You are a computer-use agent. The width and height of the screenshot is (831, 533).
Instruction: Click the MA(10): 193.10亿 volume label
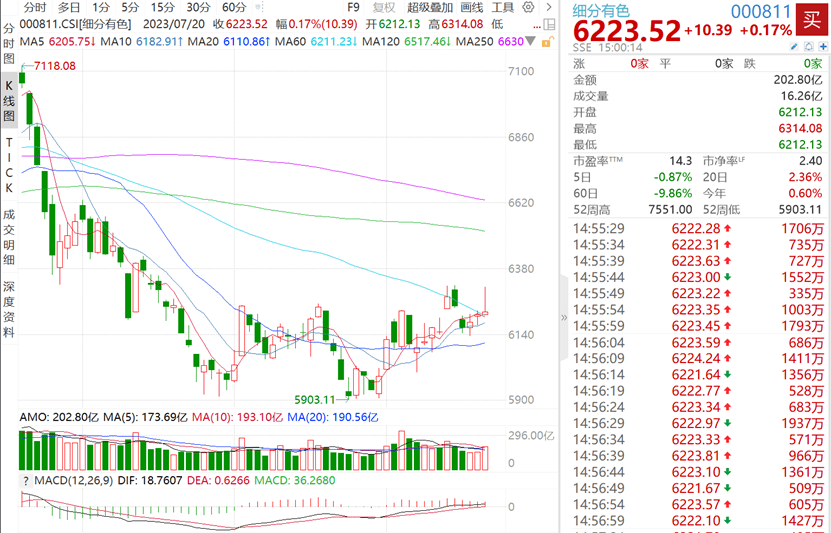click(237, 417)
